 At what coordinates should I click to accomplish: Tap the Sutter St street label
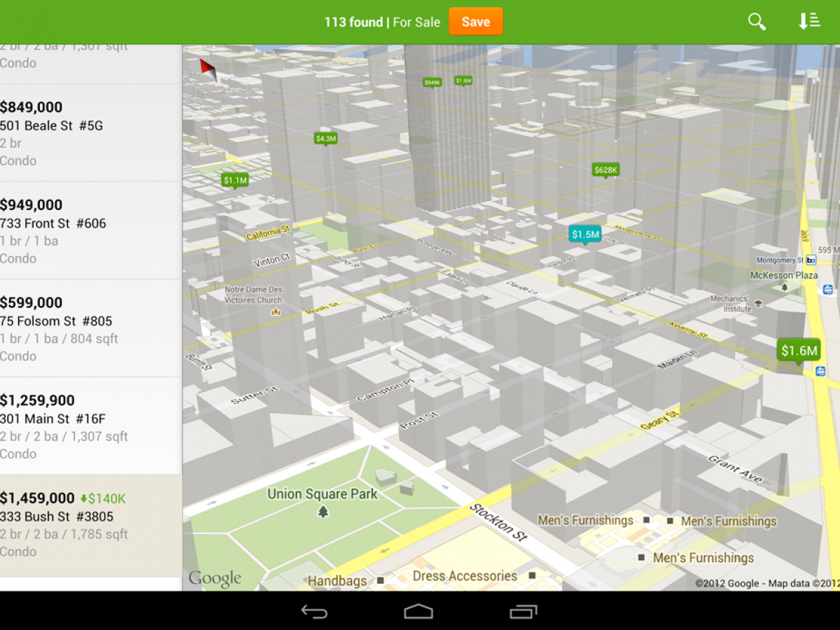pos(255,395)
